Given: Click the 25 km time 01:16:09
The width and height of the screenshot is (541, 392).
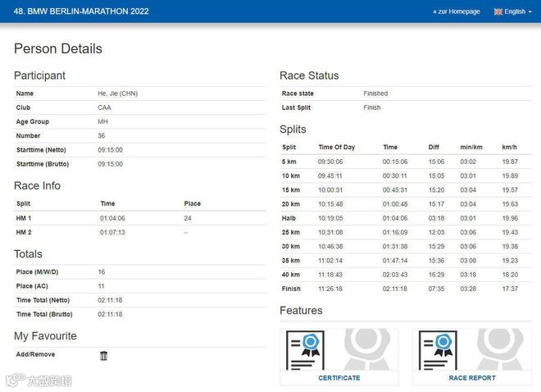Looking at the screenshot, I should tap(395, 232).
